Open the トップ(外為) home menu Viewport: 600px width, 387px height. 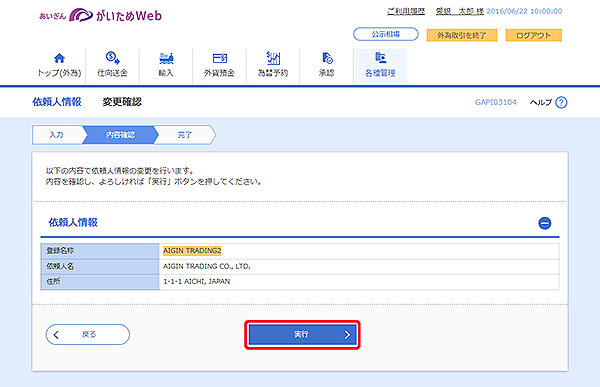point(59,65)
